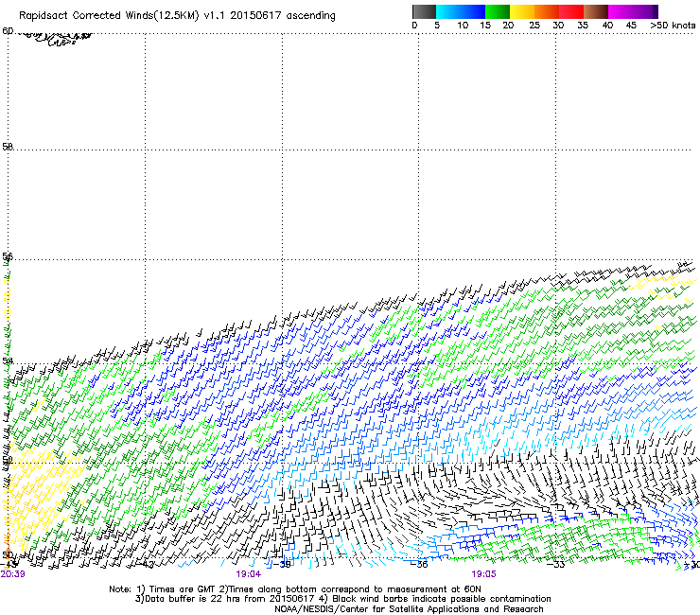Click the note about measurement at 60N
The width and height of the screenshot is (700, 615).
coord(350,589)
